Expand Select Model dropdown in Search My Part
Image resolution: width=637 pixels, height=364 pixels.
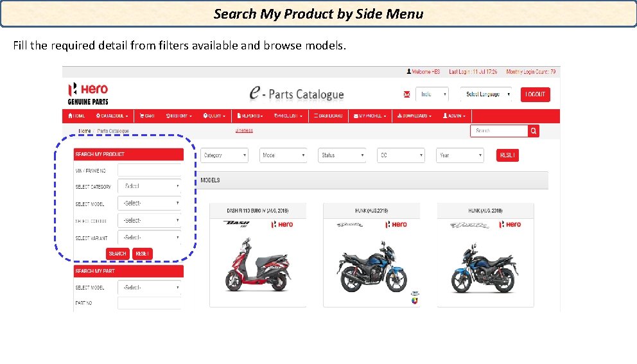150,287
